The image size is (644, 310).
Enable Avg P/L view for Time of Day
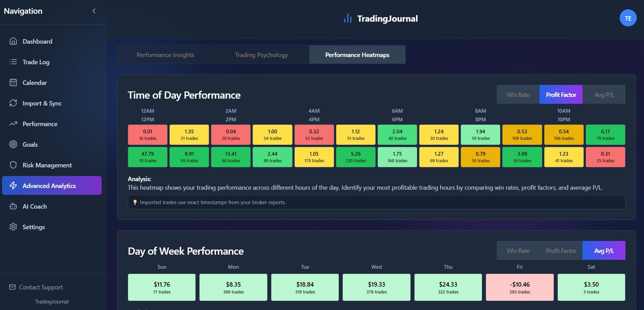point(604,95)
